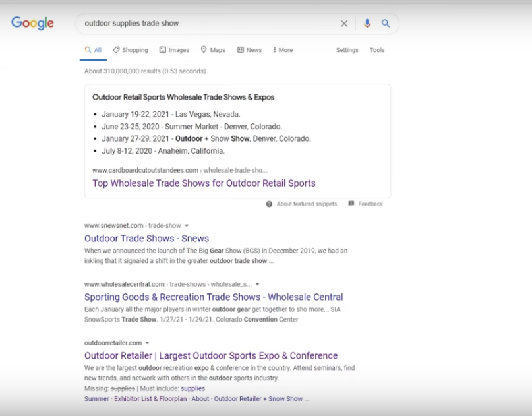Open the Maps search tab
Screen dimensions: 532x416
[x=213, y=50]
